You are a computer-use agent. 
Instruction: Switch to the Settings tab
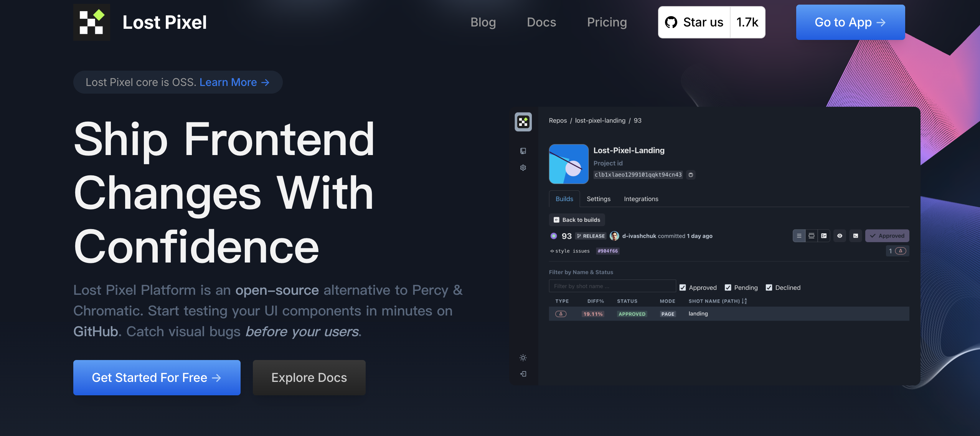click(599, 199)
